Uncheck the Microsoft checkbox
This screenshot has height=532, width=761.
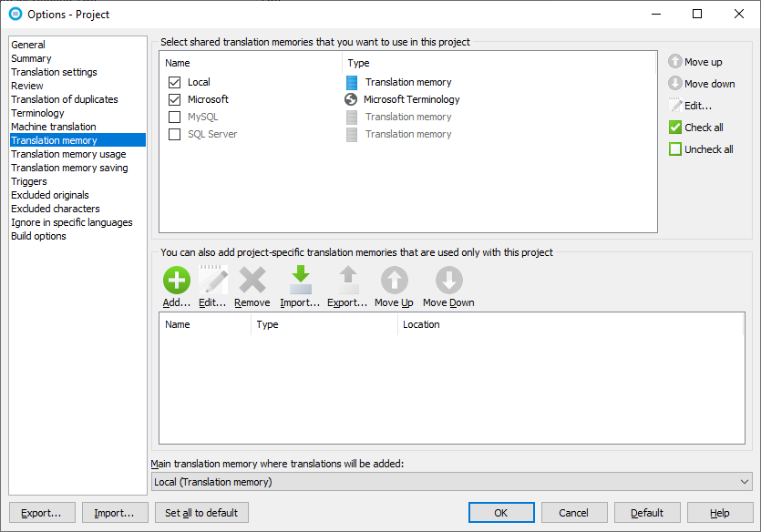pyautogui.click(x=175, y=99)
